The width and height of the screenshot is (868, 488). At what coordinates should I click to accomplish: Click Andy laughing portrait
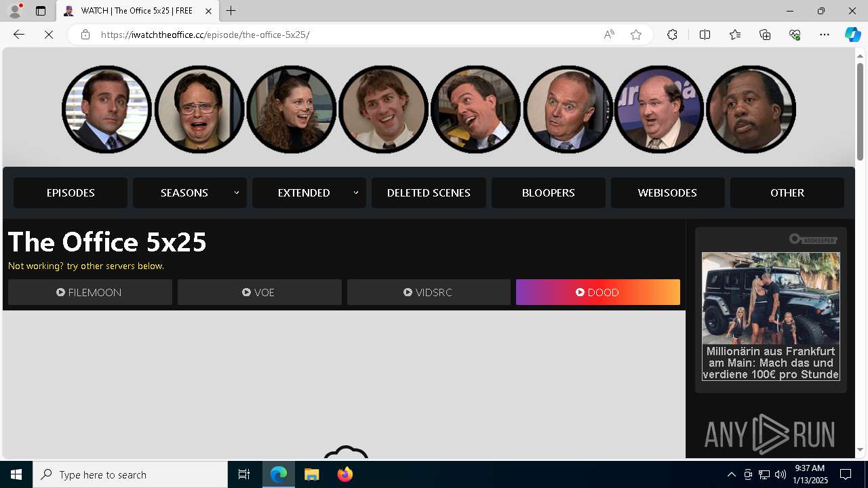click(x=475, y=109)
